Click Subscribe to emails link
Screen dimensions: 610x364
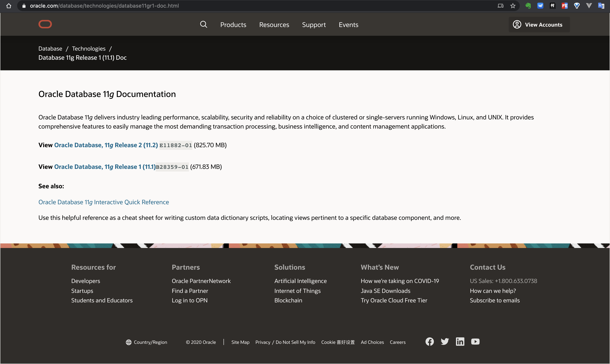(495, 300)
